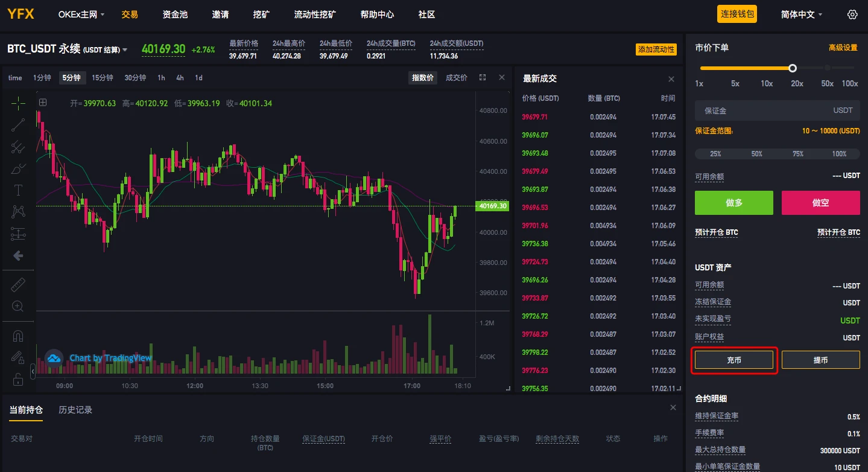Expand chart to fullscreen icon
Viewport: 868px width, 472px height.
[483, 77]
